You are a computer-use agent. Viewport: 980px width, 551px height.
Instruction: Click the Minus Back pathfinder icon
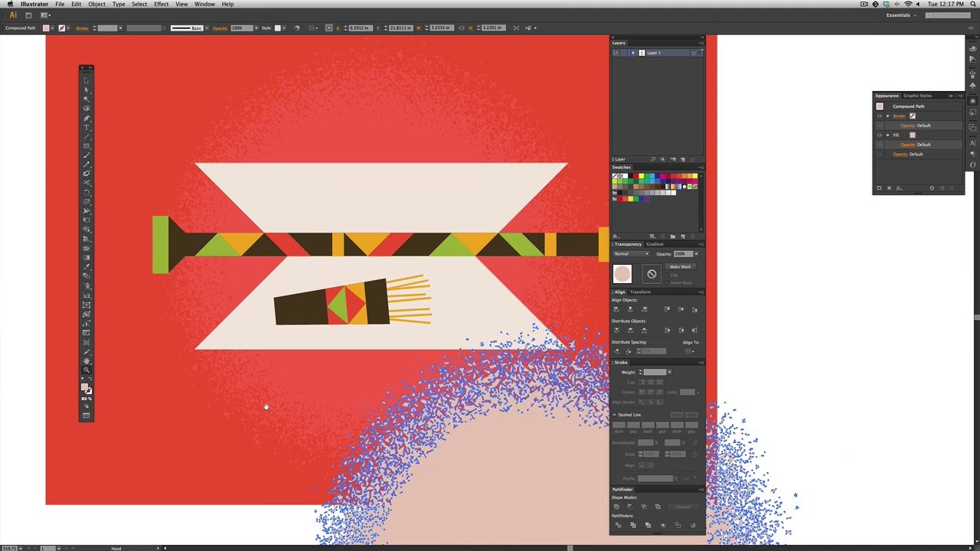692,525
